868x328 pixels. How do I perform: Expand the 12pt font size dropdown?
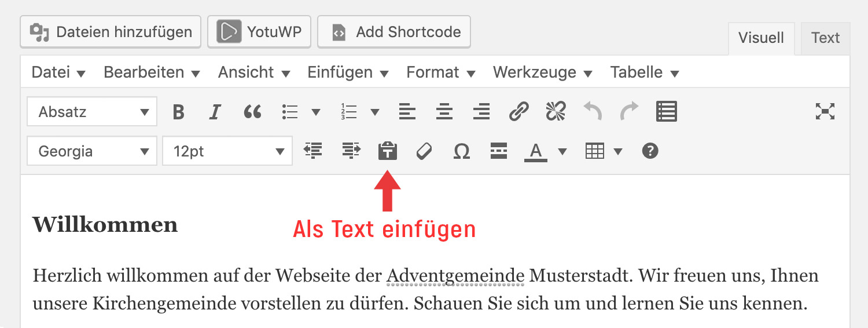(227, 151)
